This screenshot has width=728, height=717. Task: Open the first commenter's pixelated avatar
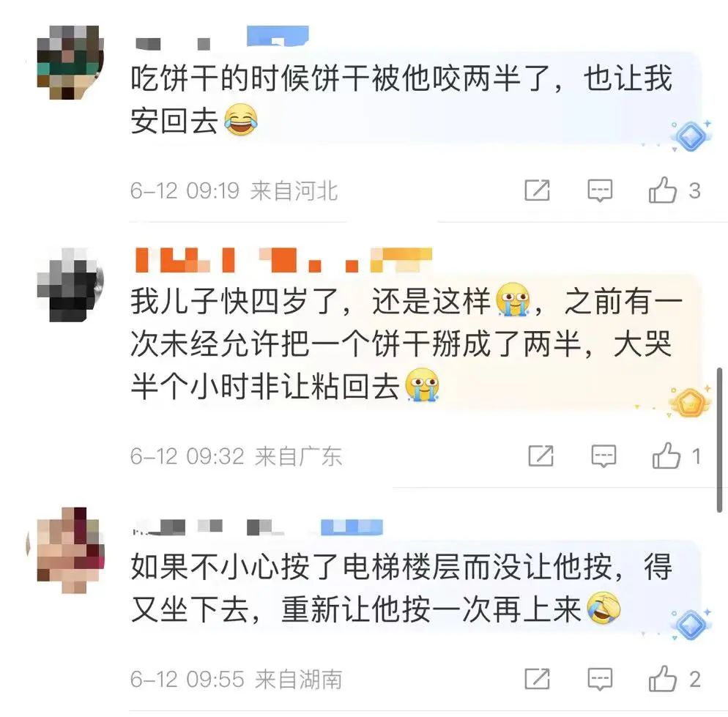click(70, 62)
